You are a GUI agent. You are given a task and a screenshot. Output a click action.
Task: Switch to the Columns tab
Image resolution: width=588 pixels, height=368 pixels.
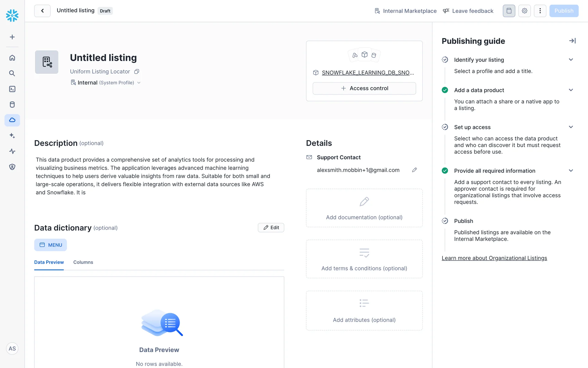click(x=83, y=262)
